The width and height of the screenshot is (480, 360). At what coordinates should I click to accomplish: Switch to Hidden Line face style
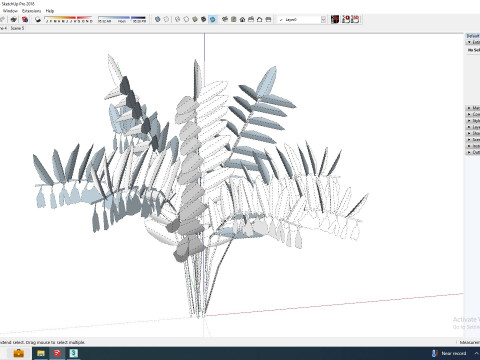186,19
